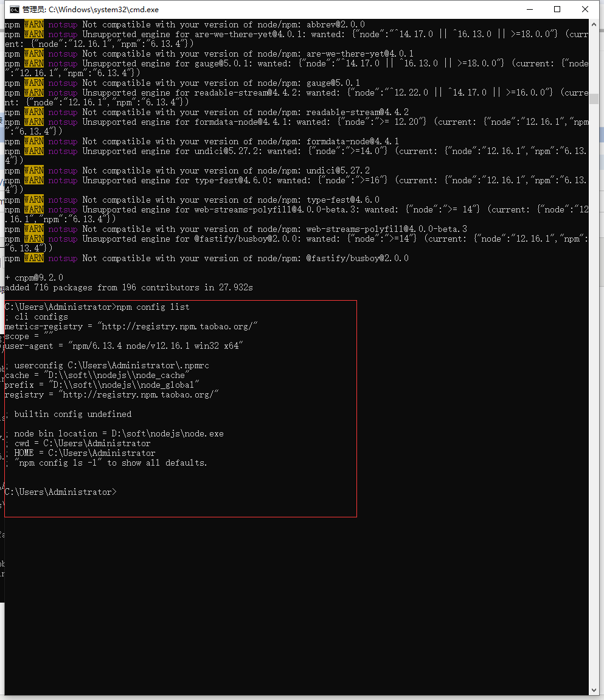Click the minimize button of the console window
Screen dimensions: 604x700
[x=530, y=9]
